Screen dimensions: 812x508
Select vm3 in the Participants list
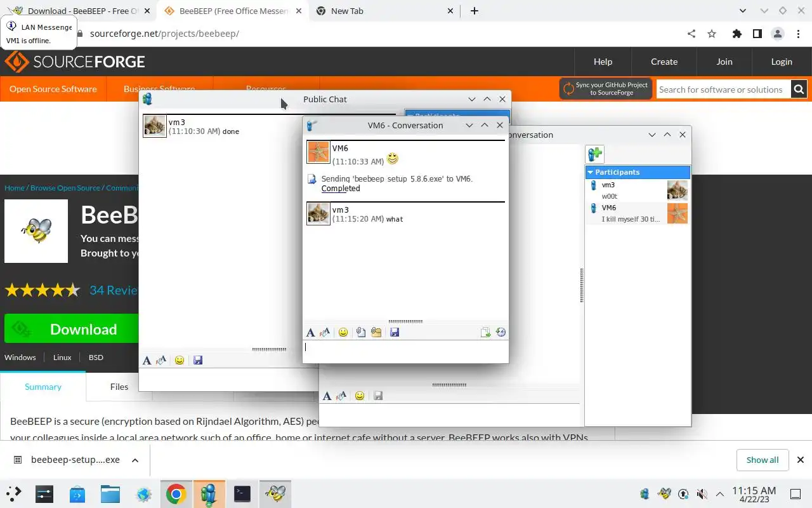[638, 190]
